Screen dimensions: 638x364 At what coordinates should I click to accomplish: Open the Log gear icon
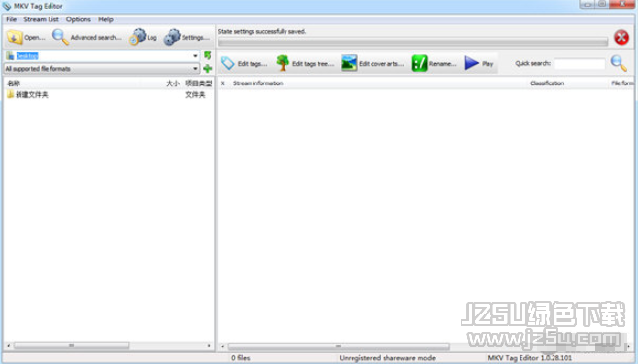pyautogui.click(x=138, y=37)
